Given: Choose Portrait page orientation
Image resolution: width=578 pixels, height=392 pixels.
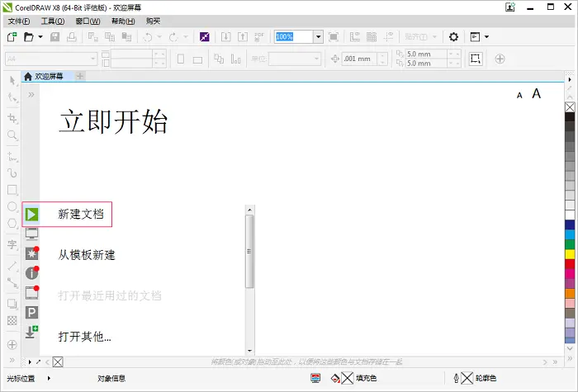Looking at the screenshot, I should click(181, 59).
